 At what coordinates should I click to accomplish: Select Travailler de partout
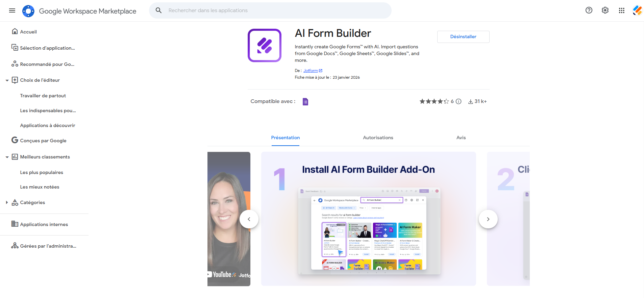(x=43, y=96)
